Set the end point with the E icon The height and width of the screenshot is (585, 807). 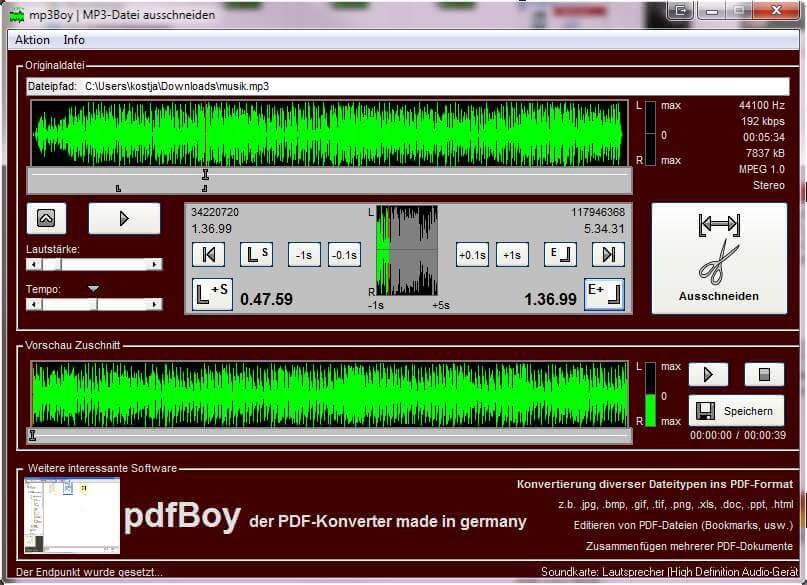pyautogui.click(x=560, y=254)
